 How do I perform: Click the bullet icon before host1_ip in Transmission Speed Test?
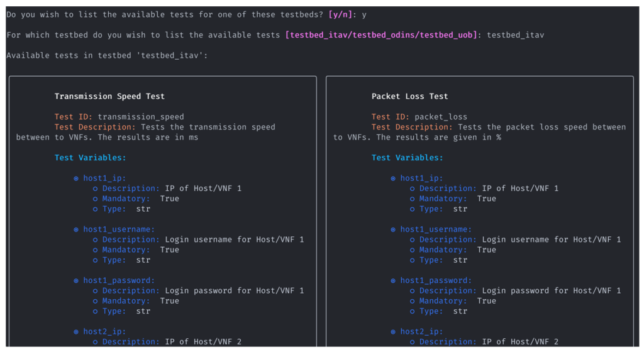point(76,179)
